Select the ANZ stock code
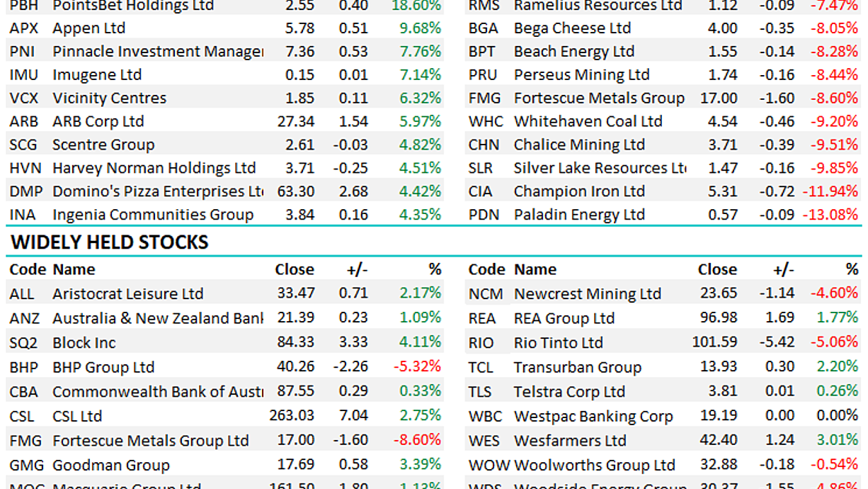 point(25,318)
